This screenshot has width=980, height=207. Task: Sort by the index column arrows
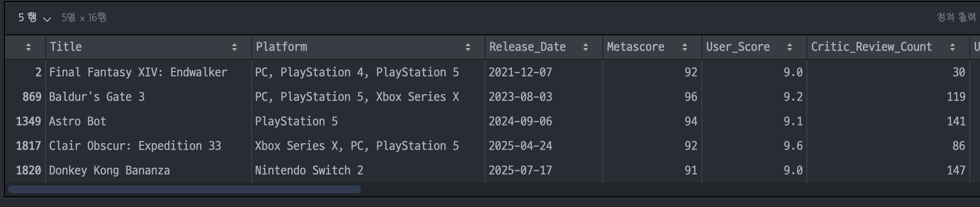point(28,47)
